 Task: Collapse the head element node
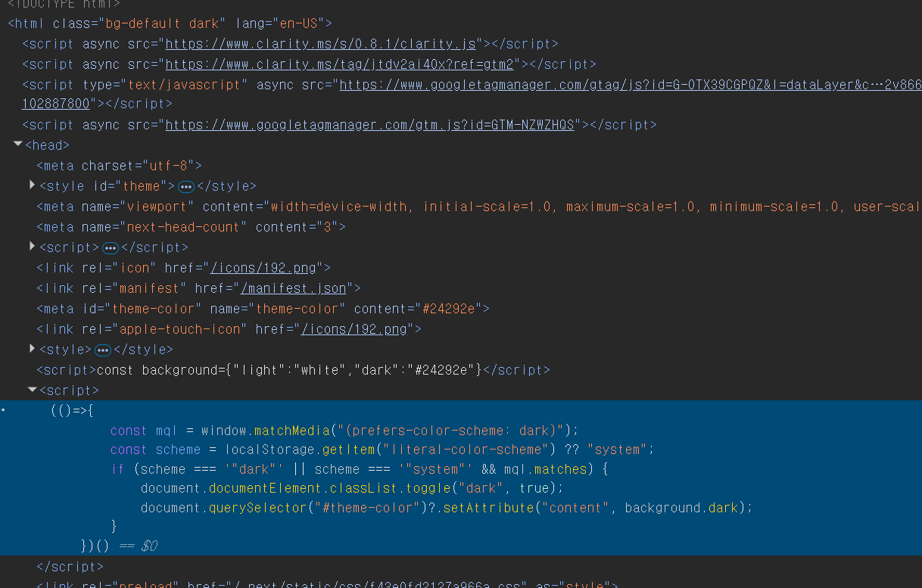[x=17, y=144]
